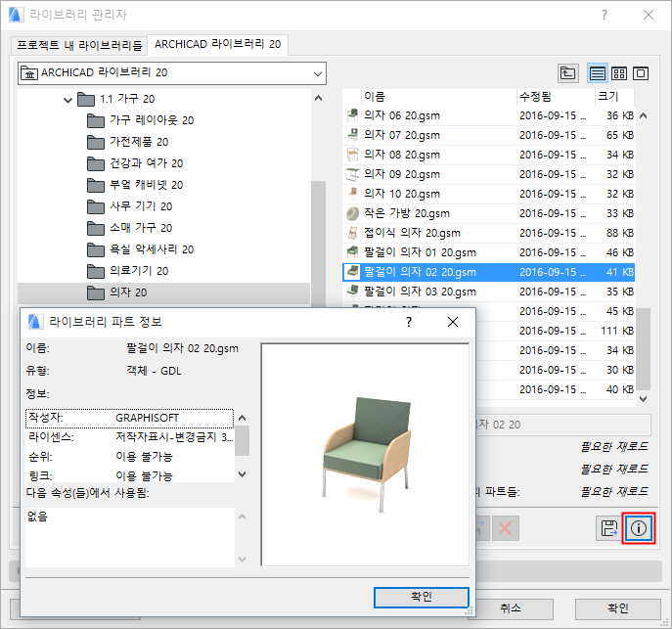
Task: Close the 라이브러리 파트 정보 dialog
Action: coord(453,322)
